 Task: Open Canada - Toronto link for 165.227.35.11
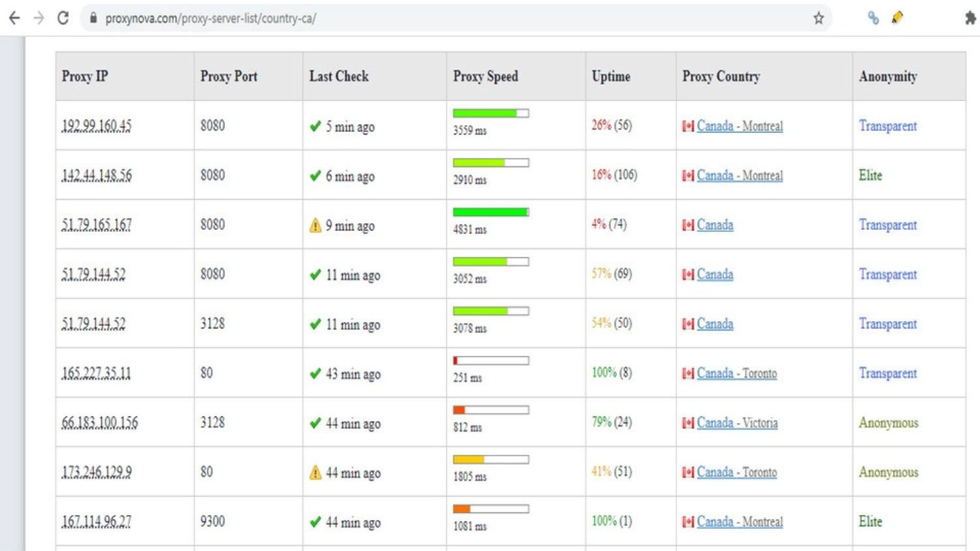pyautogui.click(x=737, y=373)
